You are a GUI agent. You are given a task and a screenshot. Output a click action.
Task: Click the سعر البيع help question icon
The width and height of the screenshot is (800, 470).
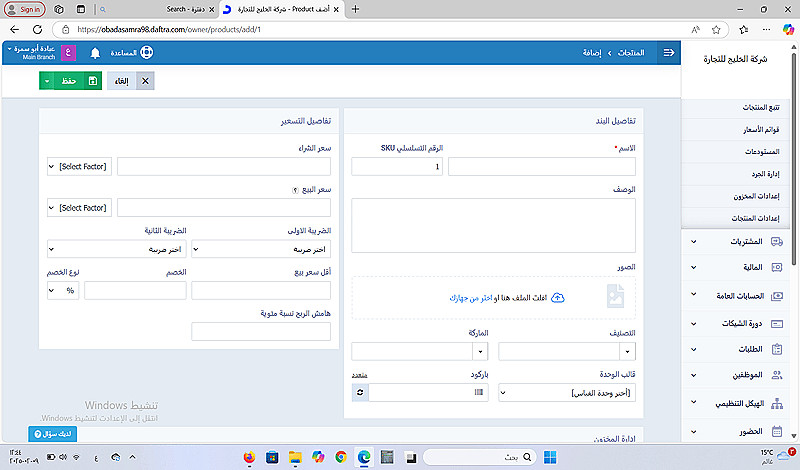tap(295, 190)
